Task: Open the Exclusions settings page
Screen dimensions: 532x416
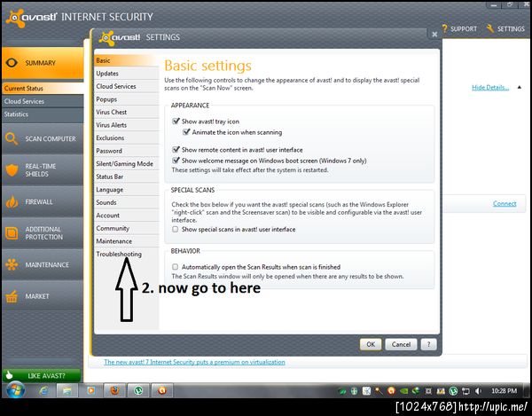Action: point(126,137)
